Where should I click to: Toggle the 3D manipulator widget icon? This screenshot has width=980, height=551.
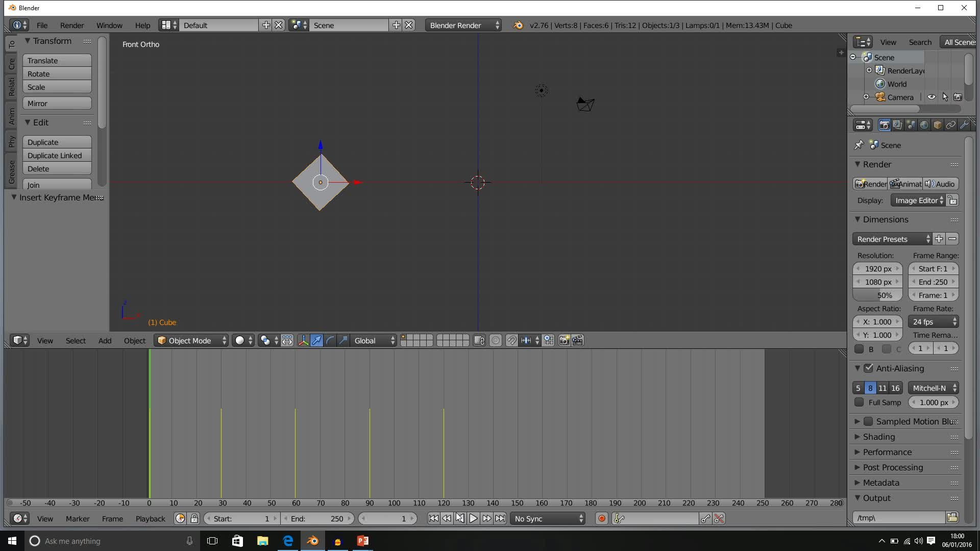(x=303, y=341)
